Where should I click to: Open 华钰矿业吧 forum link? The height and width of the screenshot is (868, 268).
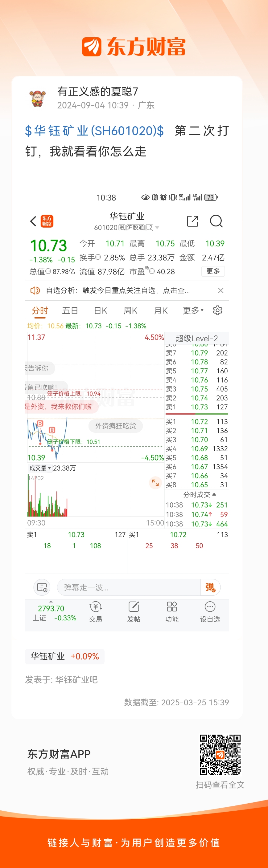[x=76, y=679]
